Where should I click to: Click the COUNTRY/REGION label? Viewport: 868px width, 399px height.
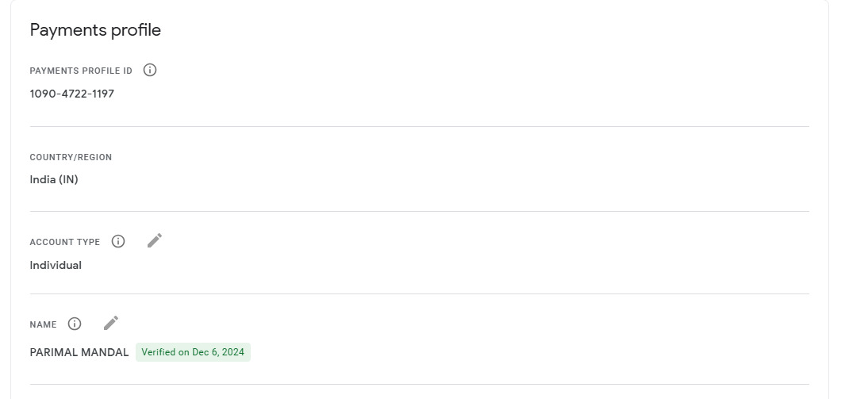(x=71, y=157)
